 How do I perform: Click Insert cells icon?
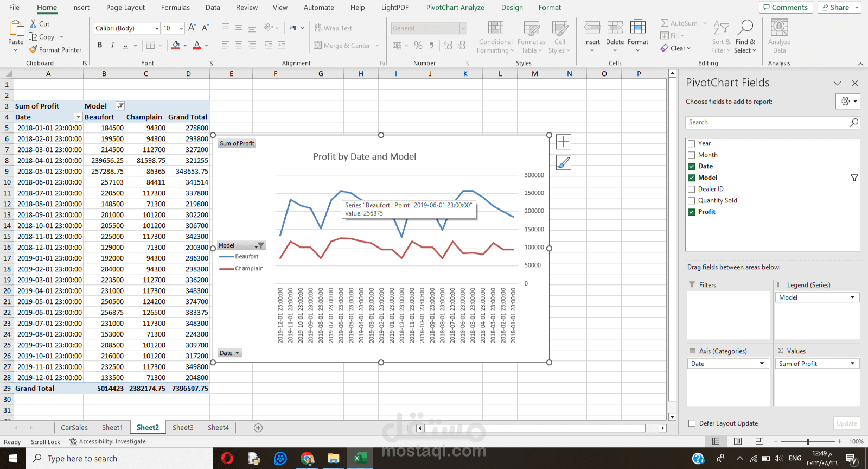point(592,27)
